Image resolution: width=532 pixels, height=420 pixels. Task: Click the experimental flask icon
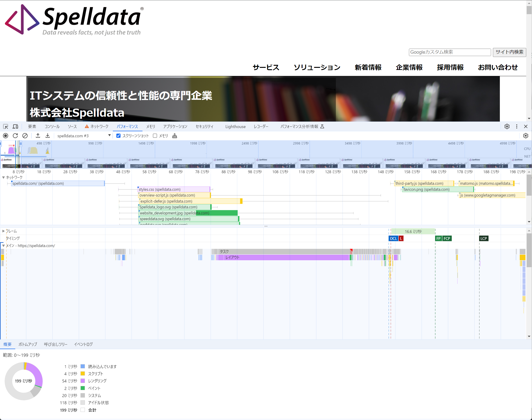click(x=322, y=126)
